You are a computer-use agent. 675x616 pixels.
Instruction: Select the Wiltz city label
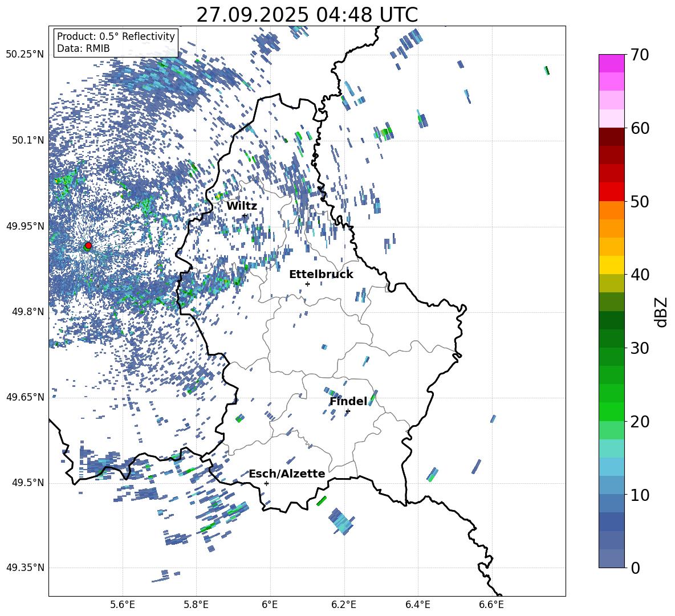pyautogui.click(x=242, y=206)
